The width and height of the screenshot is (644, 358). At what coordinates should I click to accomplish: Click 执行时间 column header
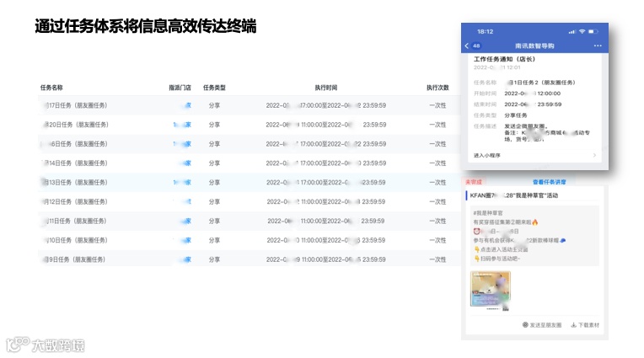coord(326,88)
